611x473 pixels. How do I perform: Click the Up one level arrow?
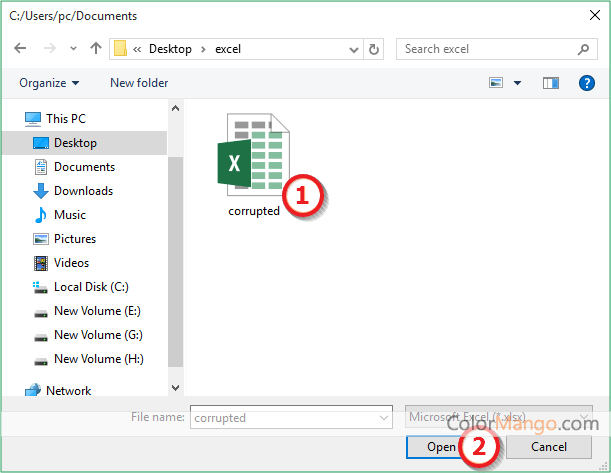[96, 49]
